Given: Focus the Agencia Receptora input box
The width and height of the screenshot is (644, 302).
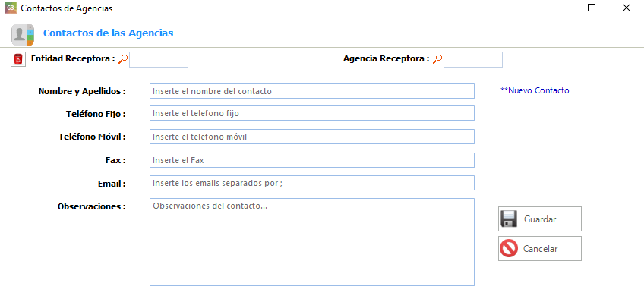Looking at the screenshot, I should 472,59.
